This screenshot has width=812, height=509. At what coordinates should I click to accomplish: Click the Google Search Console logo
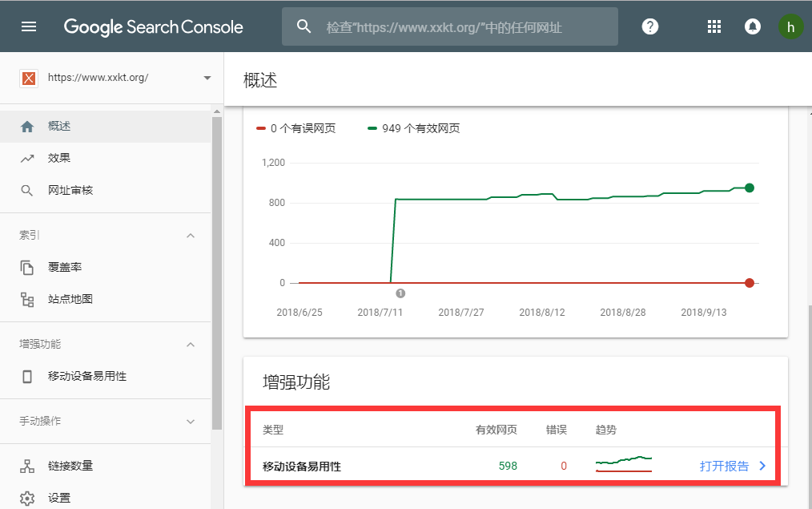pos(153,27)
